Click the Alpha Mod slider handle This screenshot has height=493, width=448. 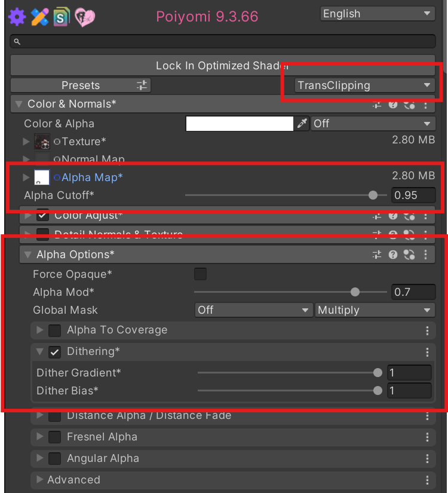point(355,292)
